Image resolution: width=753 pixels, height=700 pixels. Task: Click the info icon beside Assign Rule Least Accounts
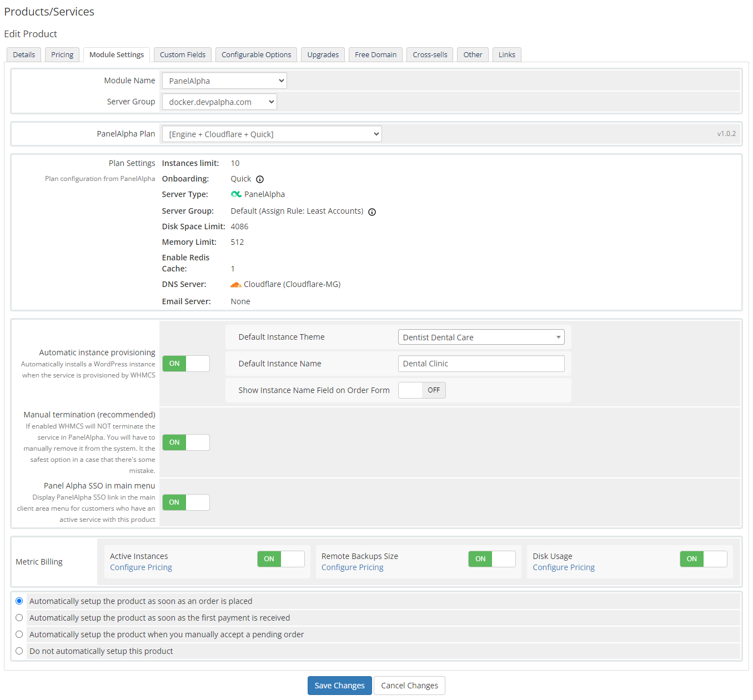coord(372,211)
